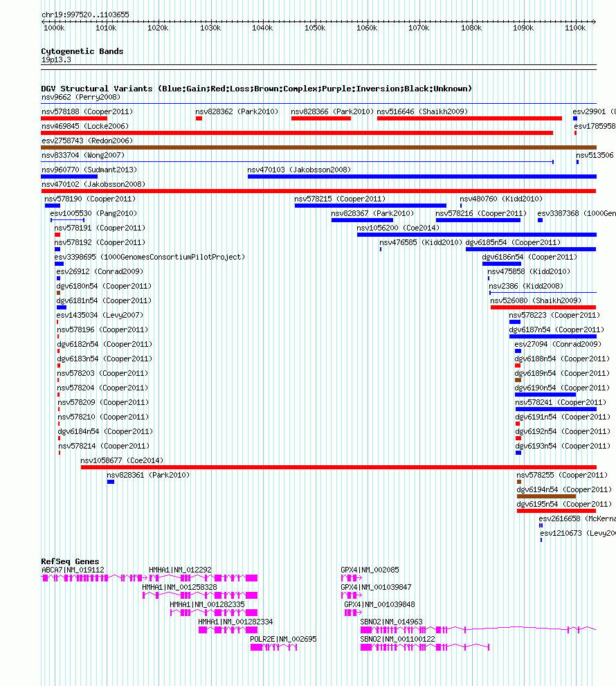Click the blue bar under nsv578215 (Cooper2011)

(x=370, y=206)
